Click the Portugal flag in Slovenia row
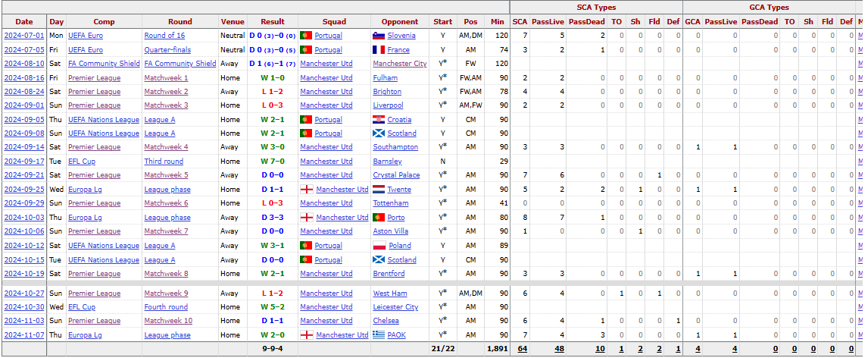 click(x=306, y=36)
